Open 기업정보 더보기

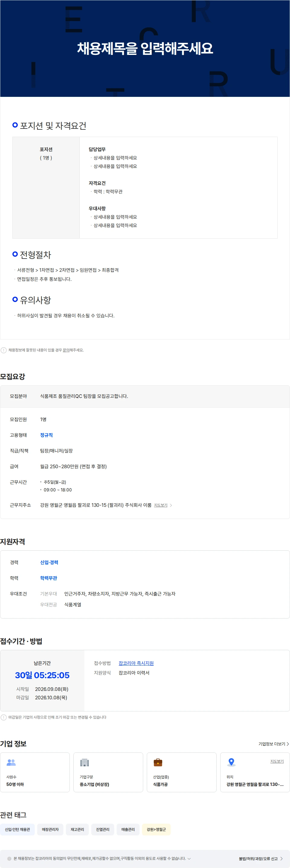(273, 744)
